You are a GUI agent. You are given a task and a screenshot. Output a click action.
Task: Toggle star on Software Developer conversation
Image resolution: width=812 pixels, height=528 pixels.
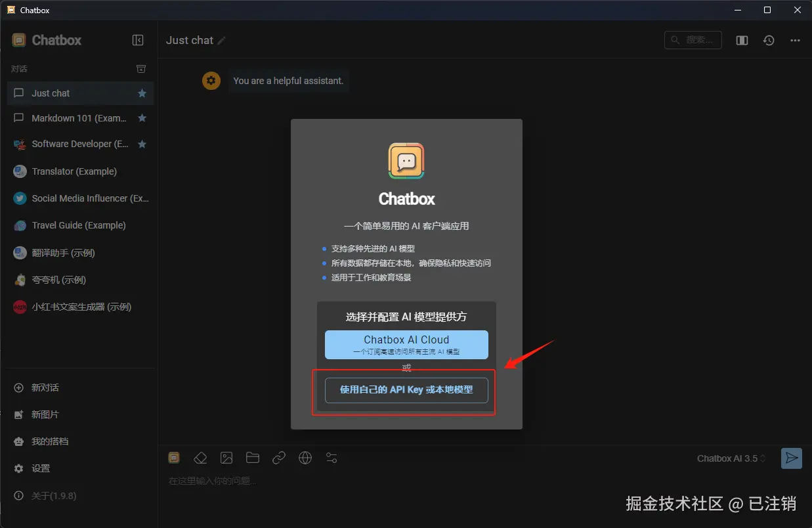(x=142, y=144)
